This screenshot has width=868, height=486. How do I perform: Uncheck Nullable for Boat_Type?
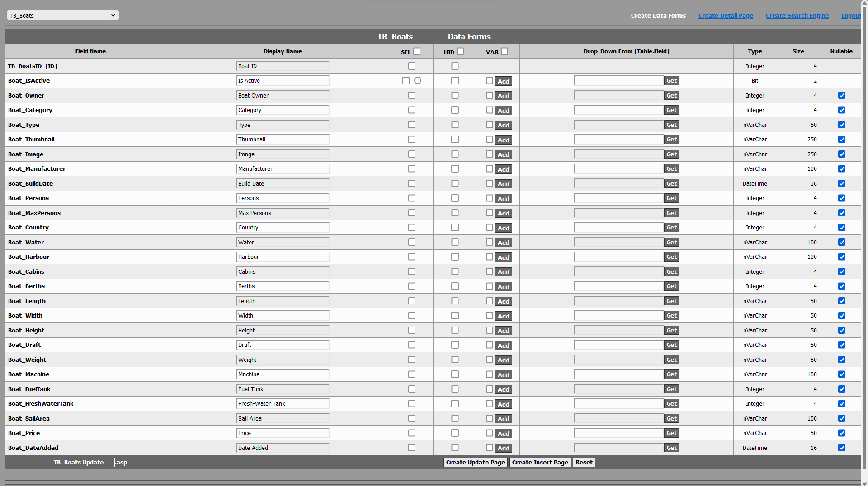pos(841,125)
